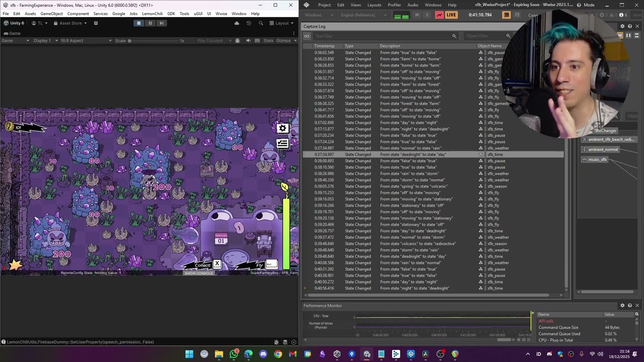Open the Unity Layout dropdown
Screen dimensions: 644x362
click(282, 23)
